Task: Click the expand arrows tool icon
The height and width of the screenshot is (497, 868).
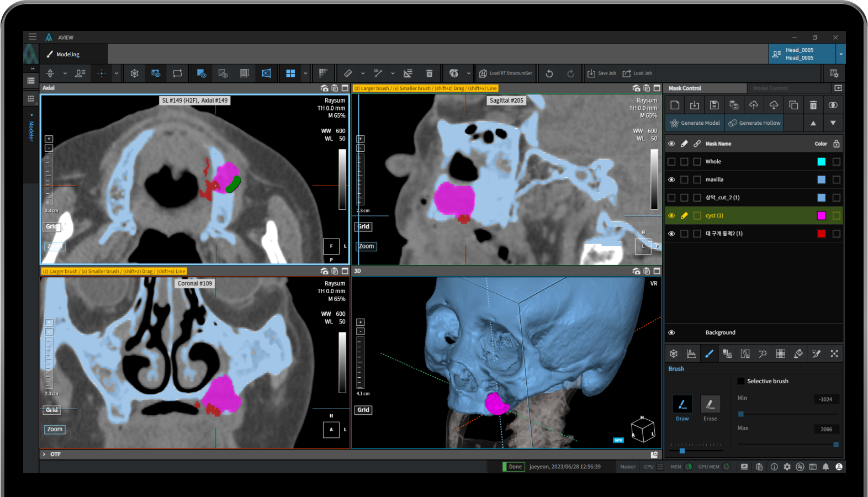Action: point(834,353)
